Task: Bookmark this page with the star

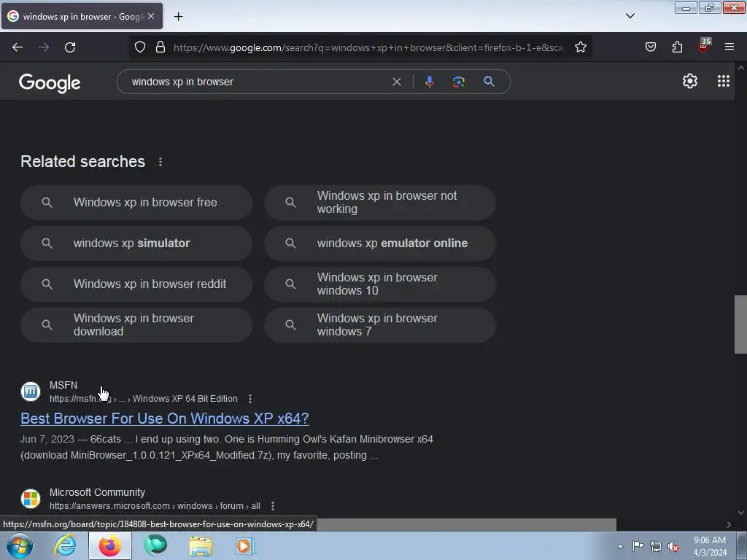Action: pos(580,47)
